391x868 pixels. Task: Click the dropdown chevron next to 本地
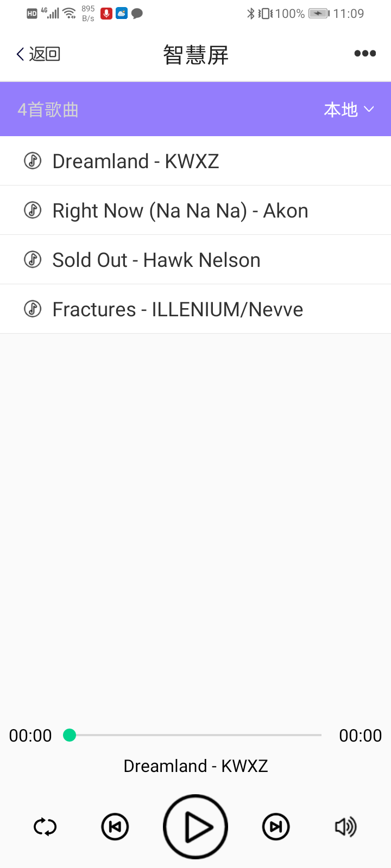pos(369,110)
